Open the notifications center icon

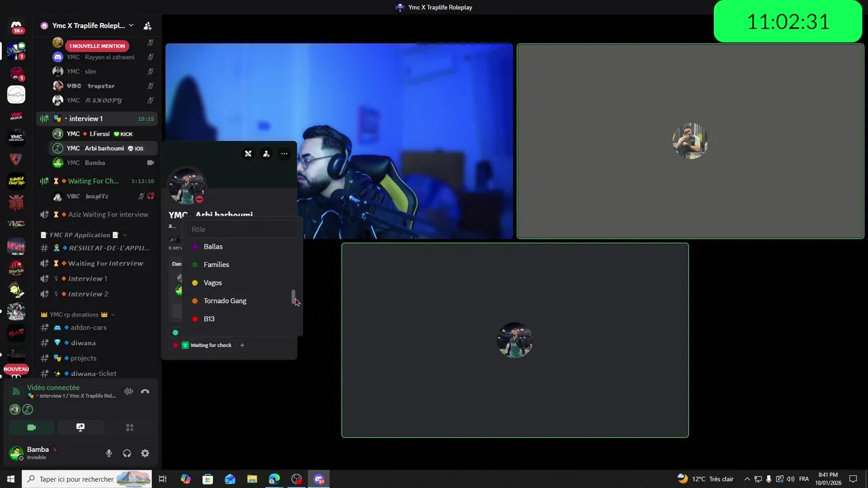[853, 479]
